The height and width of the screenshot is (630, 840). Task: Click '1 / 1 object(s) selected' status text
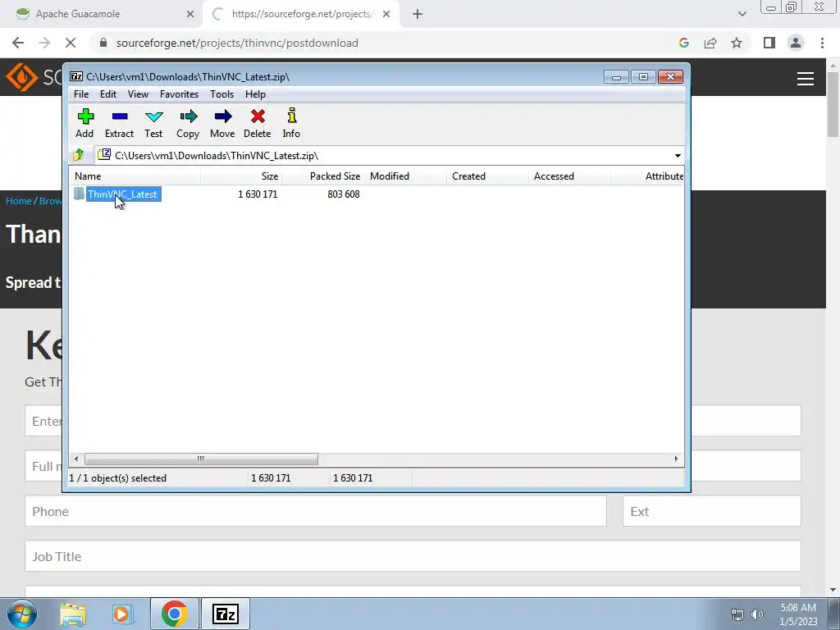118,478
